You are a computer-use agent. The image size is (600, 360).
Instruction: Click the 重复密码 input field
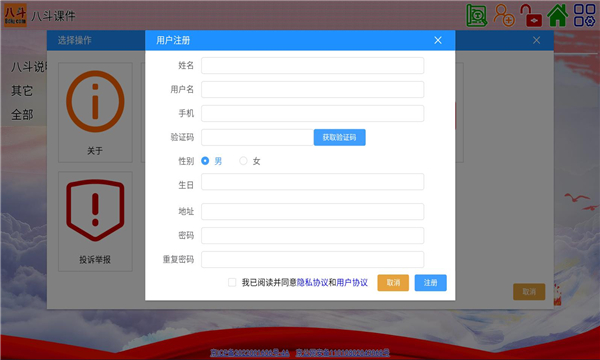(x=313, y=259)
